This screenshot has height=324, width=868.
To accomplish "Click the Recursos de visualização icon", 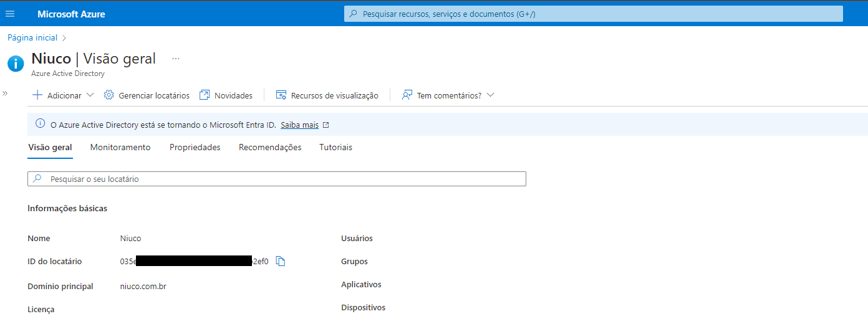I will pyautogui.click(x=281, y=95).
